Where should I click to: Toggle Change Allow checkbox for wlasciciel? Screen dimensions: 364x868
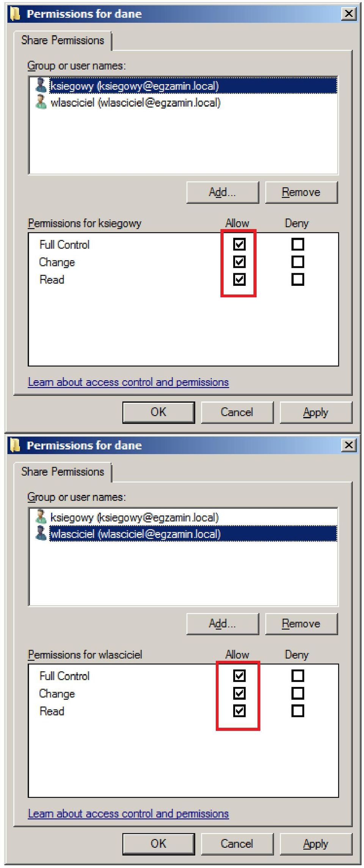(x=239, y=693)
